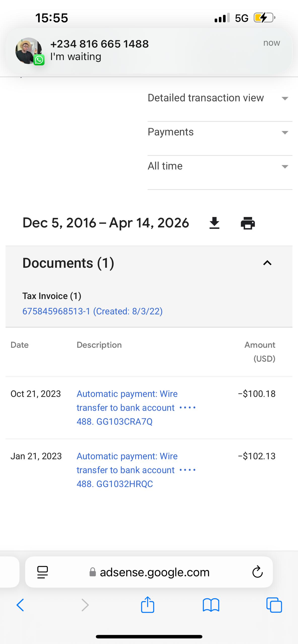Print the transaction list
Image resolution: width=298 pixels, height=644 pixels.
248,223
